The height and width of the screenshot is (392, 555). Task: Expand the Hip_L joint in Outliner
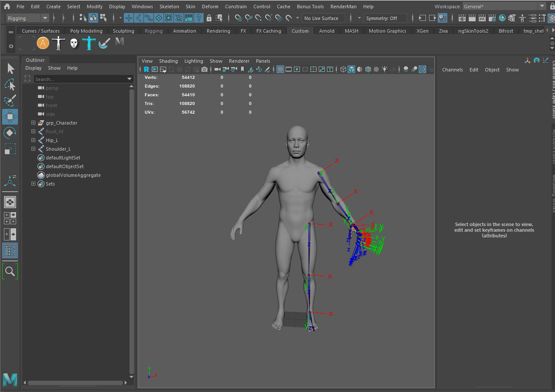pyautogui.click(x=33, y=140)
